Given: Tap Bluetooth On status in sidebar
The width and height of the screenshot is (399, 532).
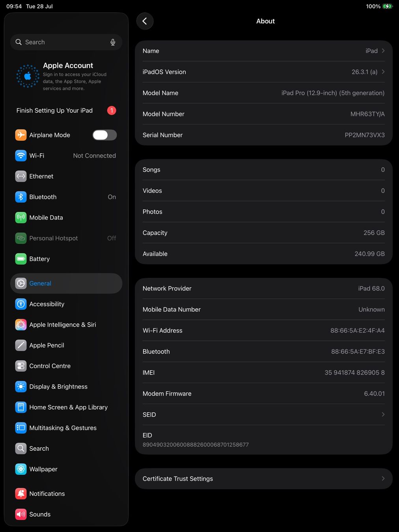Looking at the screenshot, I should [112, 197].
